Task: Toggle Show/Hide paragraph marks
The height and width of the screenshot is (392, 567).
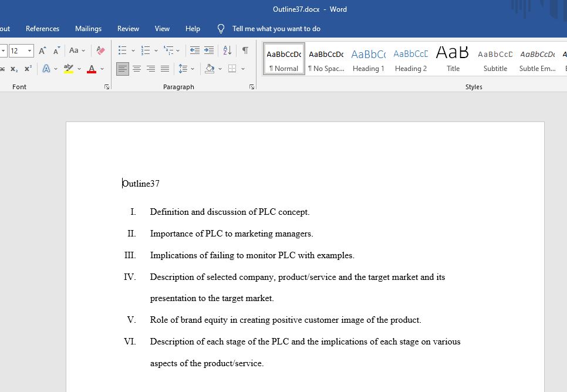Action: (x=245, y=50)
